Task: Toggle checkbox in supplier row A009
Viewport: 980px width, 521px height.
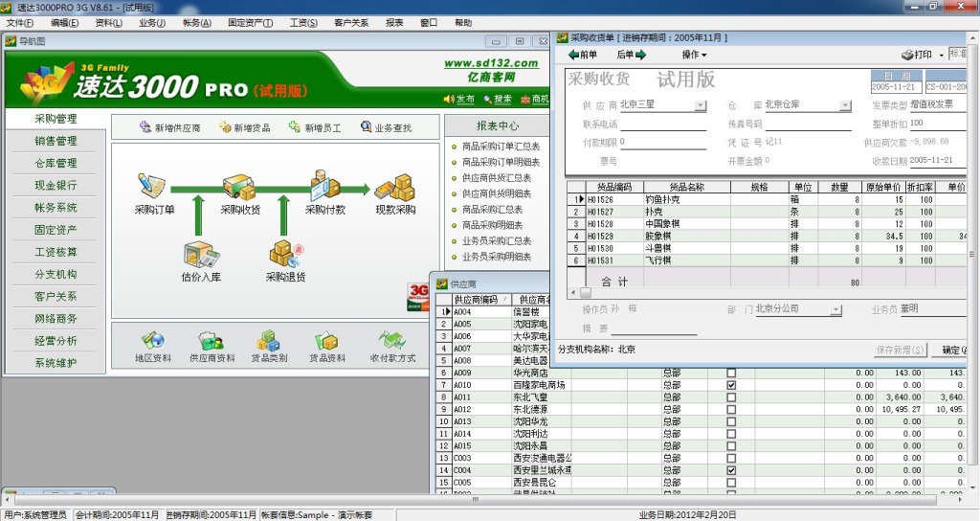Action: tap(731, 373)
